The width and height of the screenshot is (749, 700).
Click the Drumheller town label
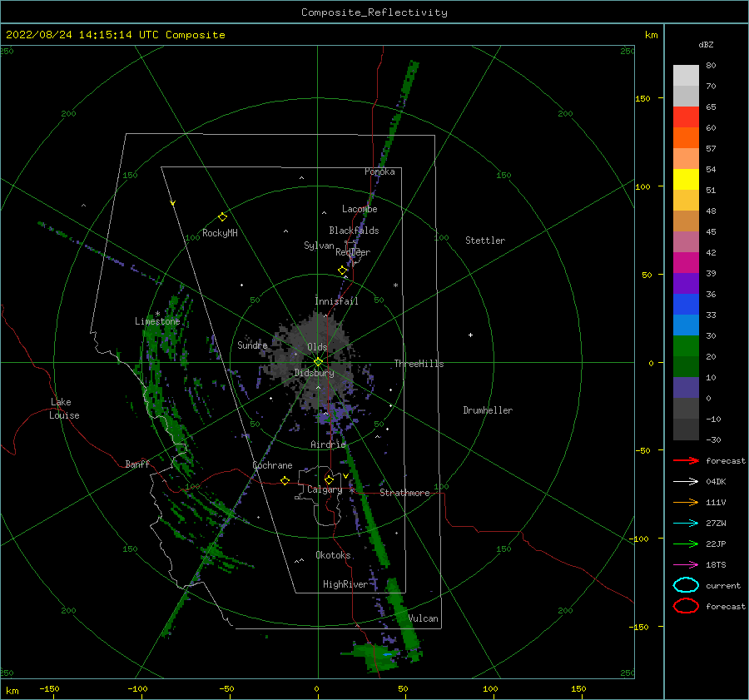point(488,410)
